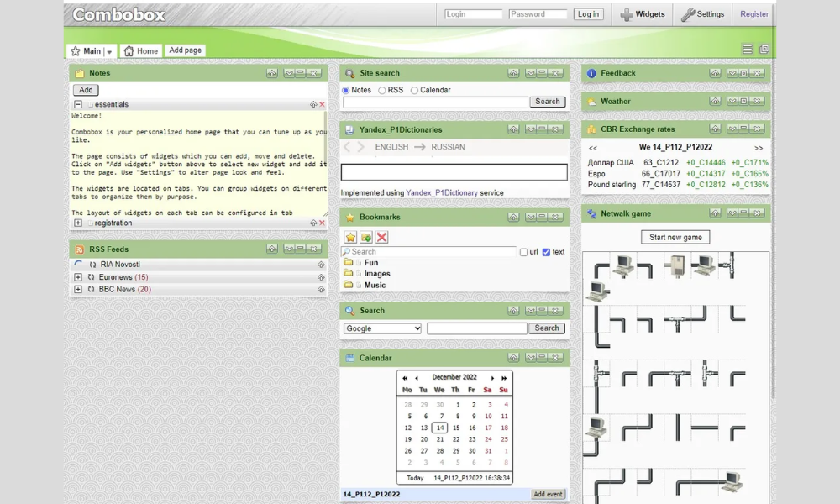
Task: Click the Add event button
Action: click(548, 495)
